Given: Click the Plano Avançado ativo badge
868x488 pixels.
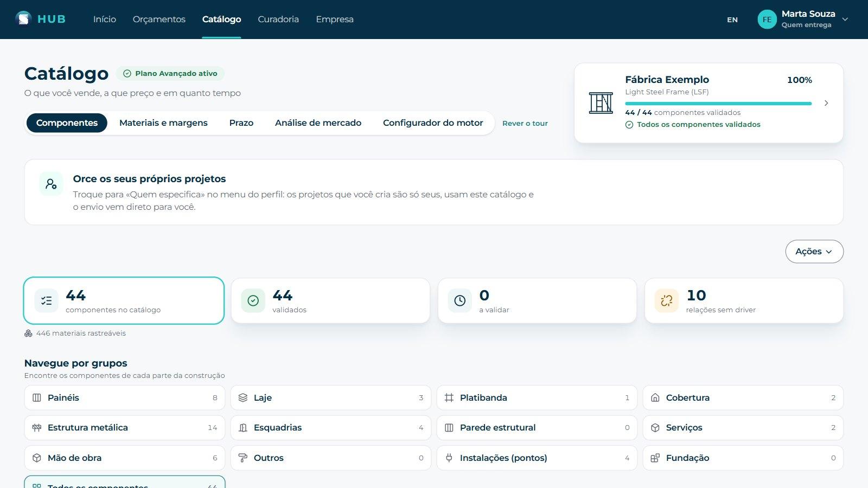Looking at the screenshot, I should (x=170, y=73).
